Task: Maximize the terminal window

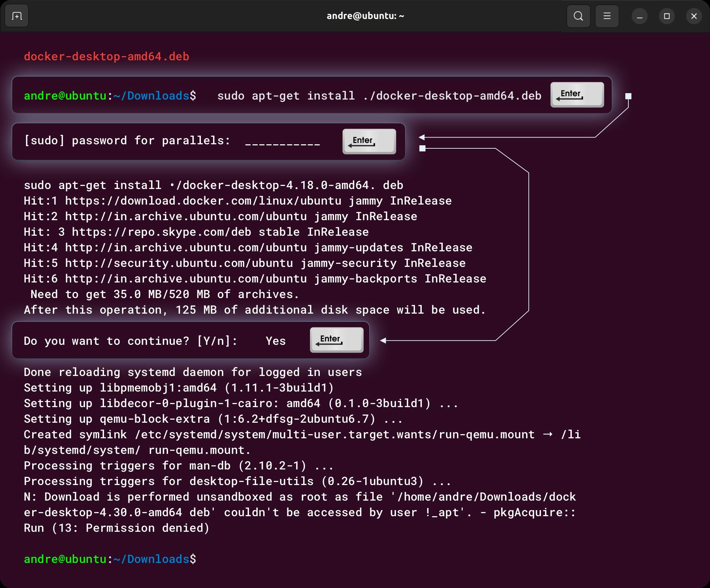Action: [667, 16]
